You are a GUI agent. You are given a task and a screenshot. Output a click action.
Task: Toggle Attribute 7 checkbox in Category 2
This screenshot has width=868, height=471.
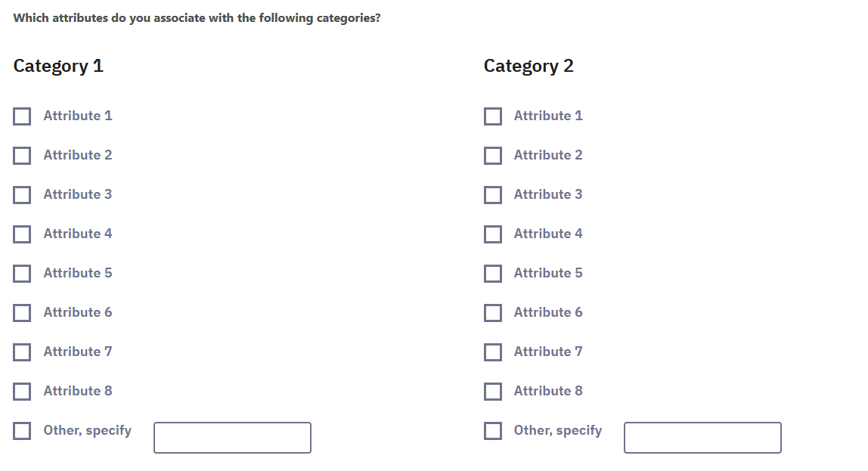tap(493, 352)
